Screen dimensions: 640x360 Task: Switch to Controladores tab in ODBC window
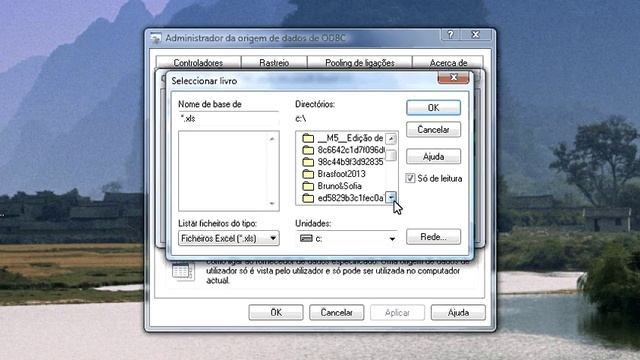198,63
